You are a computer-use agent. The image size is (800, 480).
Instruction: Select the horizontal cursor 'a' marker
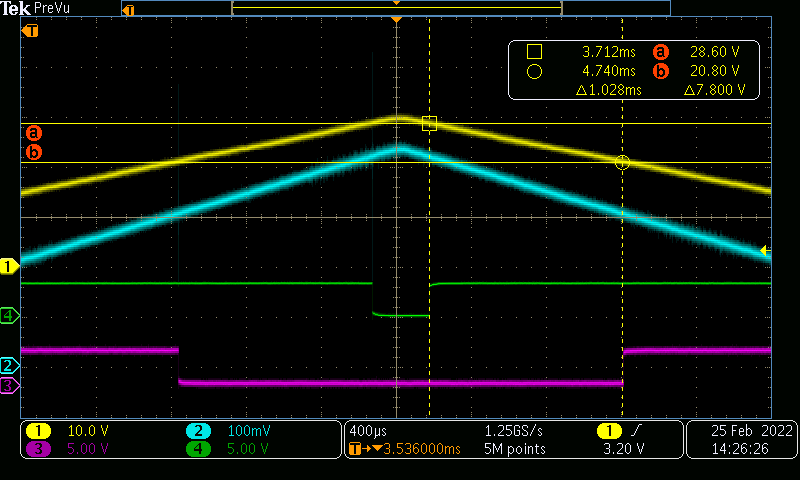point(34,132)
